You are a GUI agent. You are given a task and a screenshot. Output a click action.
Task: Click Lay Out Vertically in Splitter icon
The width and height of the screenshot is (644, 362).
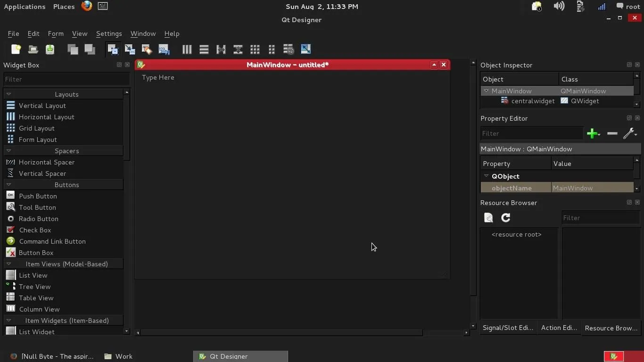click(x=238, y=49)
